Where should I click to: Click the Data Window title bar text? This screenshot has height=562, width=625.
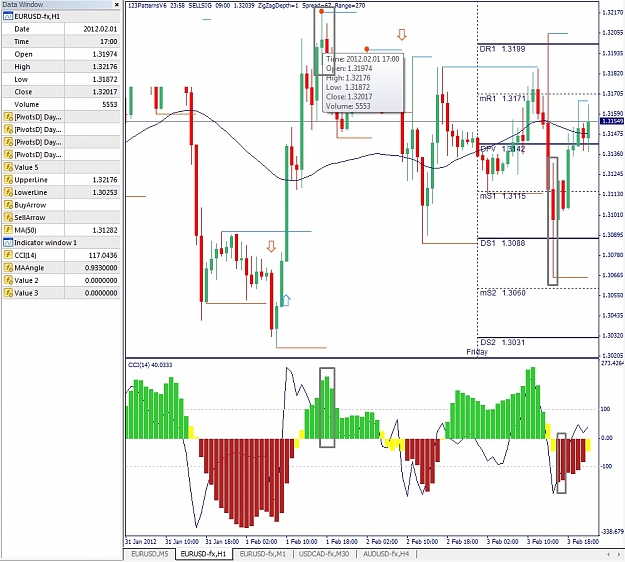[23, 4]
